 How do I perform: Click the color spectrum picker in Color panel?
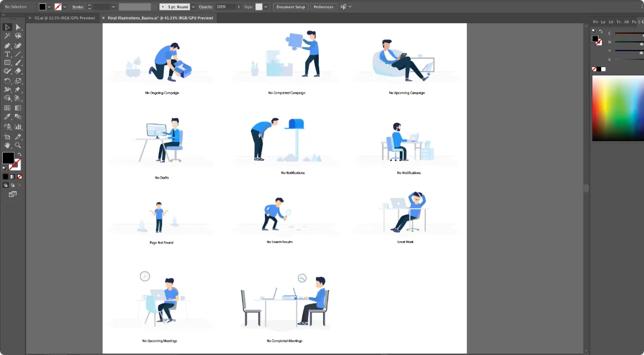point(618,108)
